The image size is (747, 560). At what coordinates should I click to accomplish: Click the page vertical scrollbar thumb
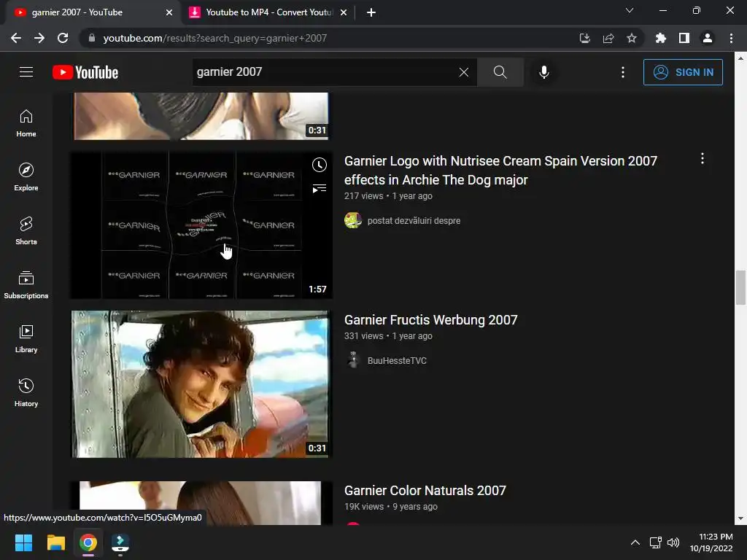pyautogui.click(x=740, y=287)
